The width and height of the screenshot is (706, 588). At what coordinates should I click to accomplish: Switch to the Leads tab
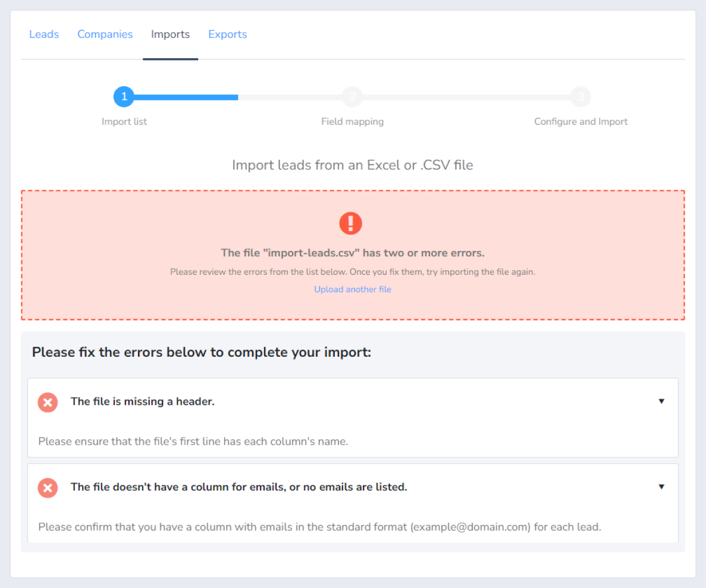pyautogui.click(x=43, y=34)
